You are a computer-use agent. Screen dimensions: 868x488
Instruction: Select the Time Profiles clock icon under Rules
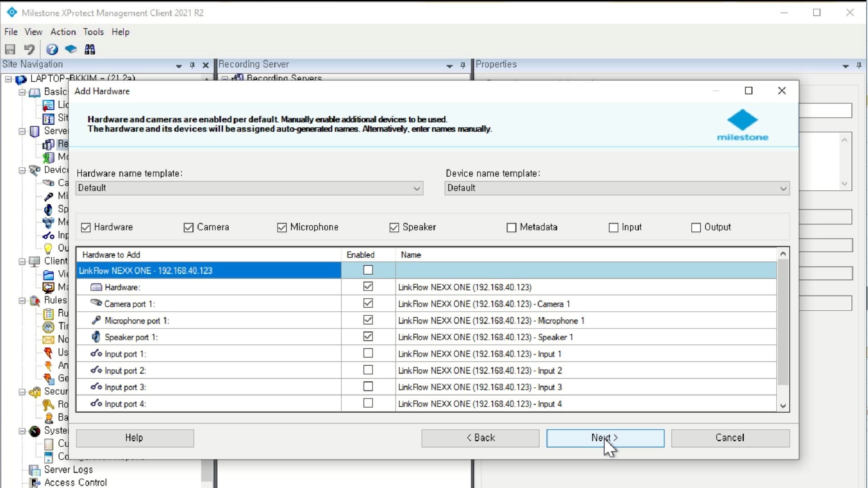tap(48, 327)
